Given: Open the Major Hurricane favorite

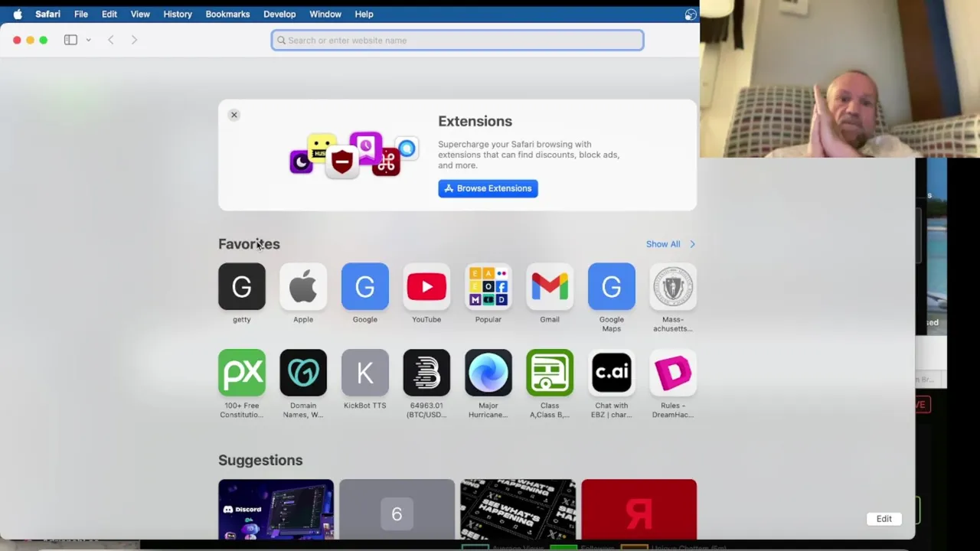Looking at the screenshot, I should click(488, 373).
